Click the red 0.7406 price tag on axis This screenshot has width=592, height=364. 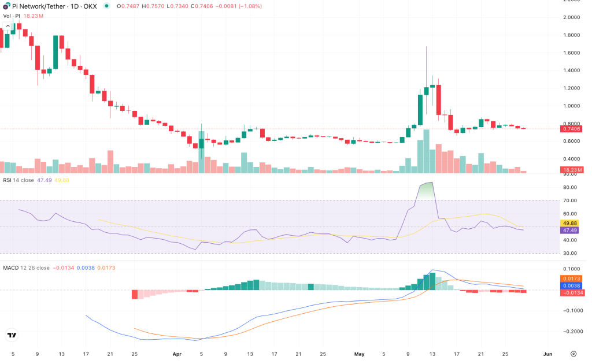571,129
